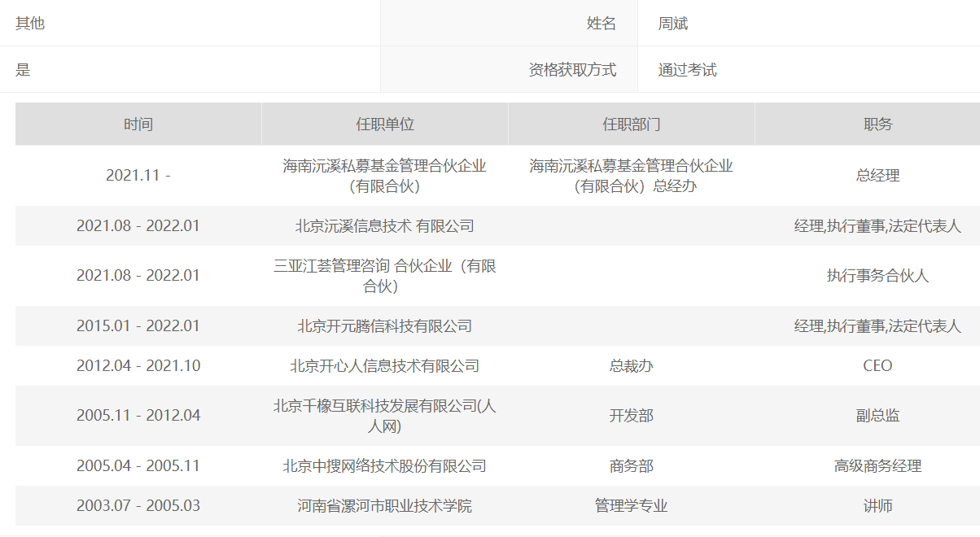This screenshot has width=980, height=537.
Task: Click the 管理学专业 department cell
Action: (632, 506)
